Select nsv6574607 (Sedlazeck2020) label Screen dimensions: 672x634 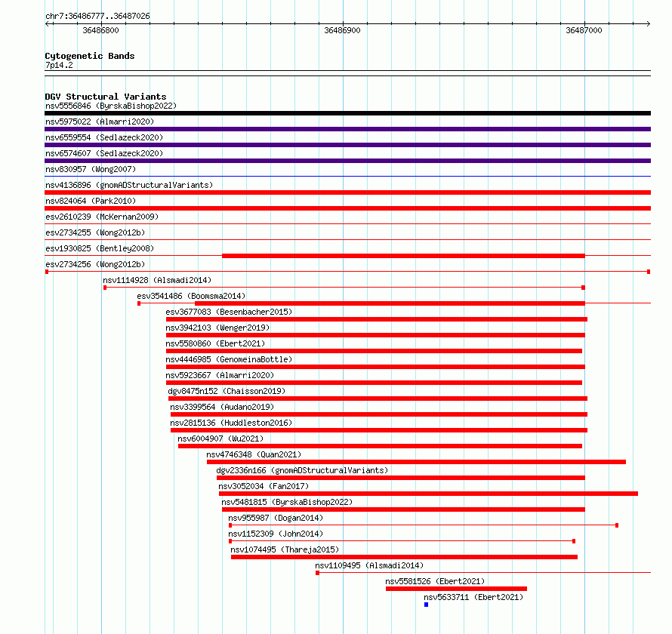click(104, 153)
